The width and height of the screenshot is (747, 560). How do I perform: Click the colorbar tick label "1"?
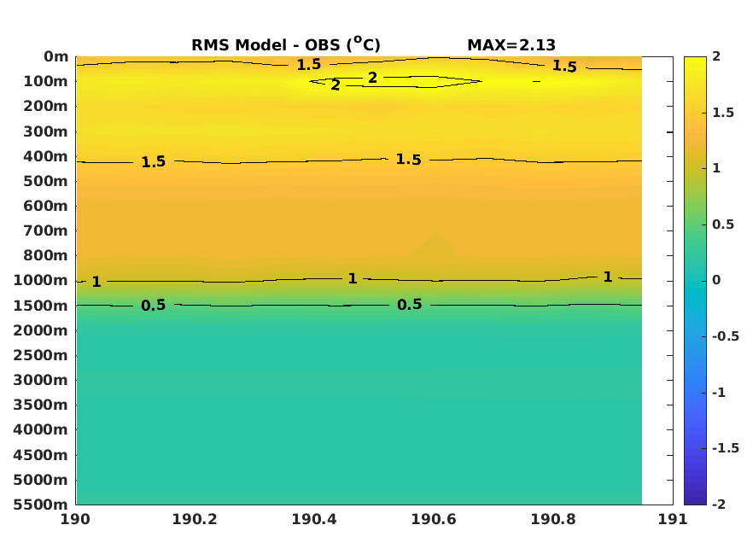click(x=716, y=168)
